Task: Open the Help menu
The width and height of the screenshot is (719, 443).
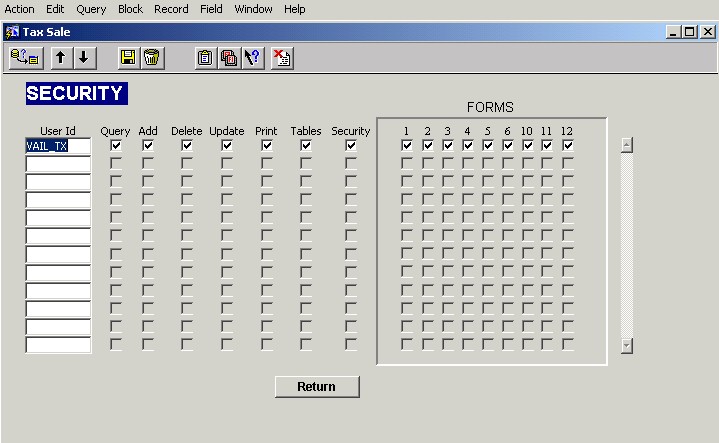Action: [x=294, y=9]
